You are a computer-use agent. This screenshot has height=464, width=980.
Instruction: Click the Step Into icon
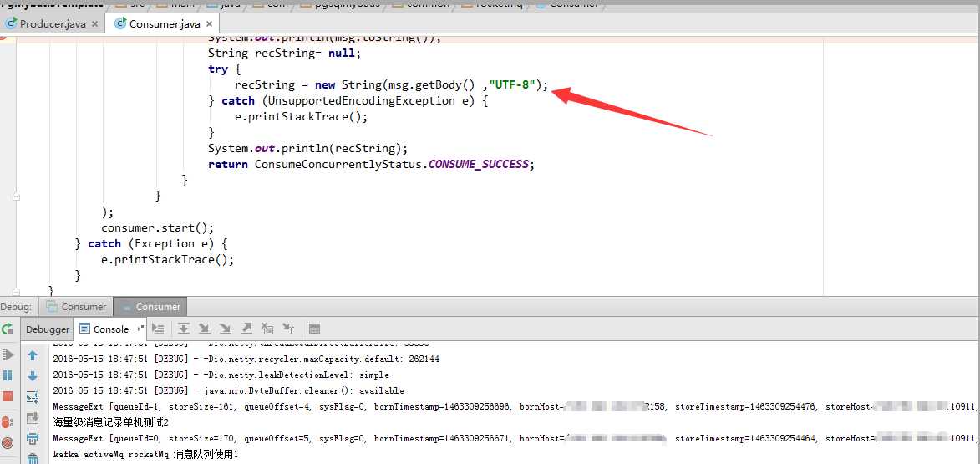click(x=204, y=329)
